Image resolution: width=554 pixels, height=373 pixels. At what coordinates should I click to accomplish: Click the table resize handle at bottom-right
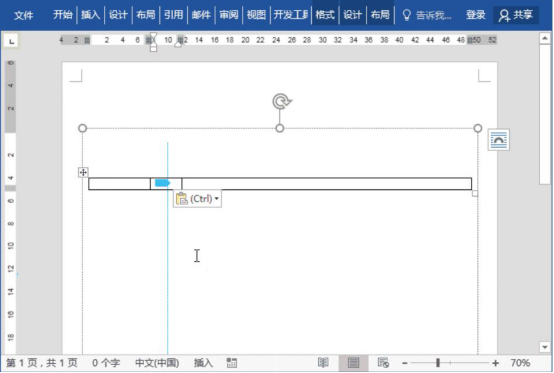(475, 193)
